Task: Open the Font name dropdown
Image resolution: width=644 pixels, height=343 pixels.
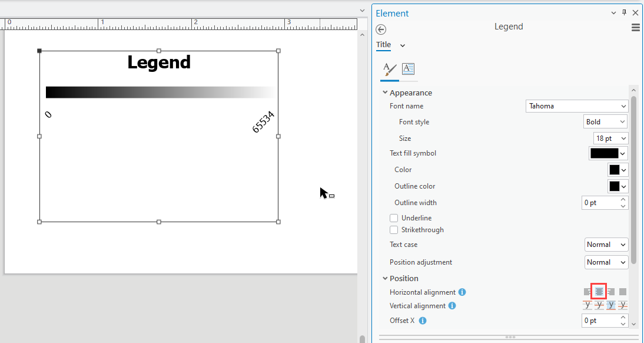Action: (623, 105)
